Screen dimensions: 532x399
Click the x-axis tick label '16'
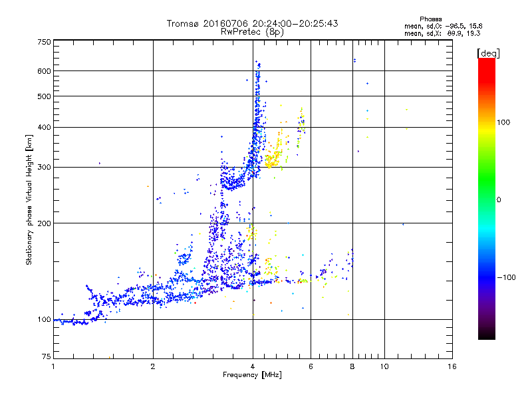(452, 366)
